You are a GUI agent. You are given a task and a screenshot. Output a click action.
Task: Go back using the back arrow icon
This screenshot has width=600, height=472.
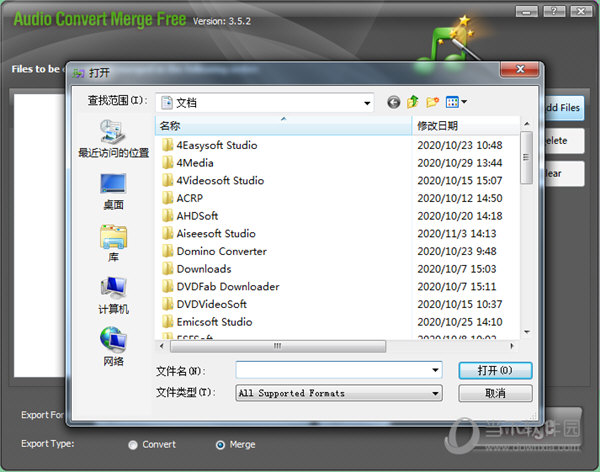[393, 102]
